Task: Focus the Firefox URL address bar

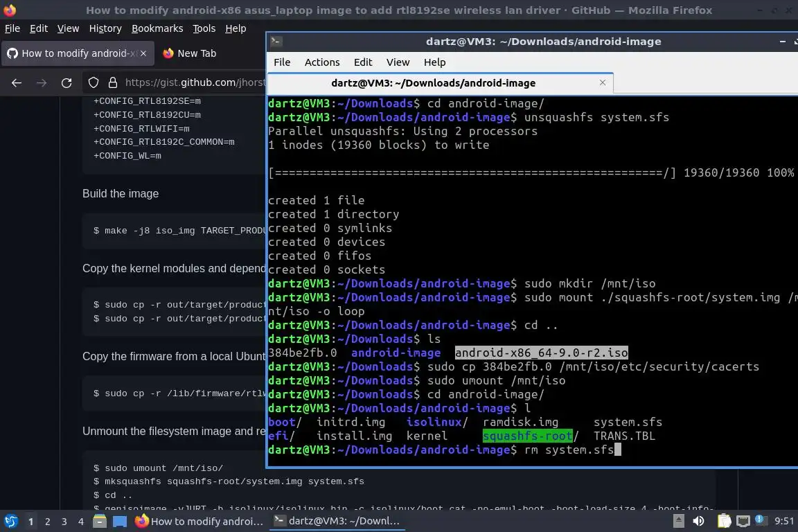Action: point(195,82)
